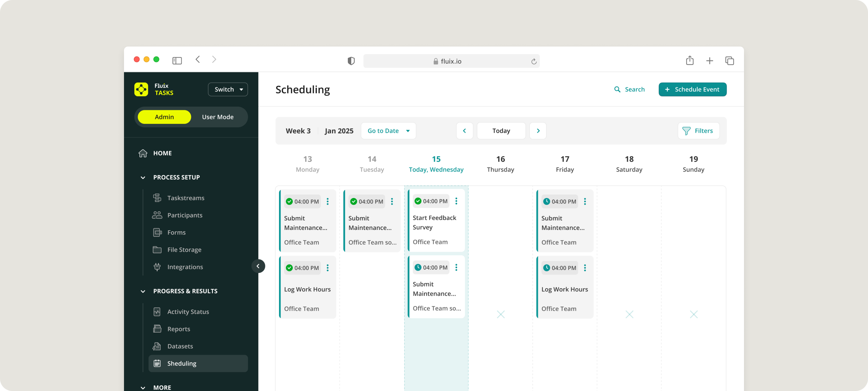This screenshot has width=868, height=391.
Task: Click the Today button
Action: point(501,131)
